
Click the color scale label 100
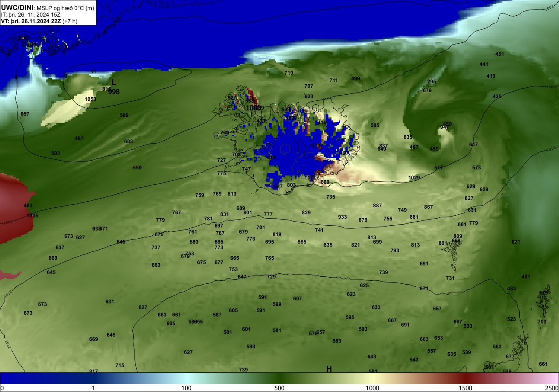186,388
